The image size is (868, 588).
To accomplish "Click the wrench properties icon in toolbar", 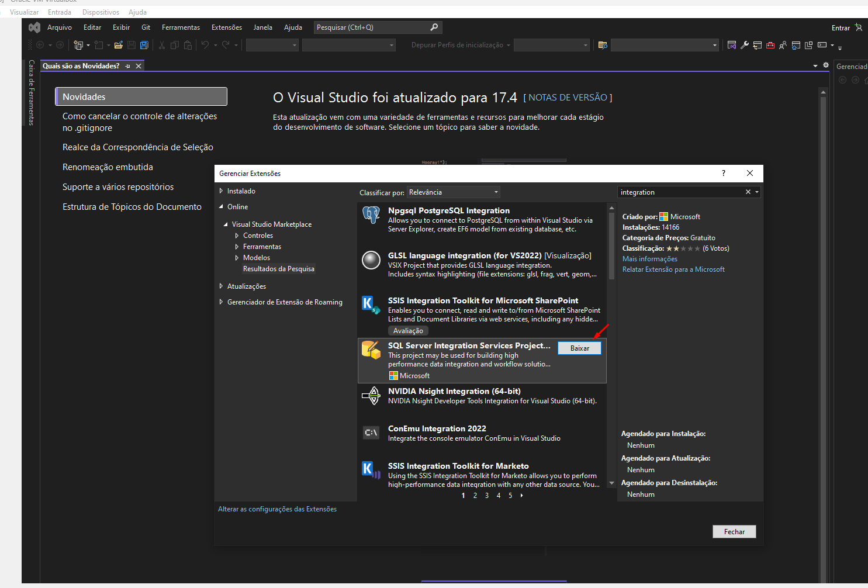I will coord(745,45).
